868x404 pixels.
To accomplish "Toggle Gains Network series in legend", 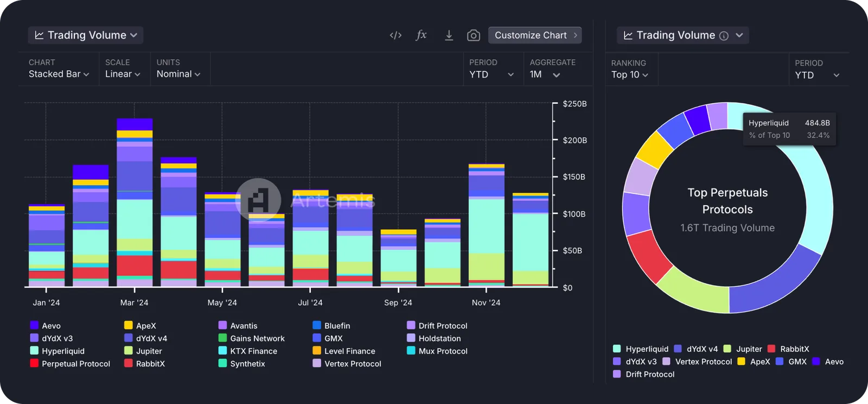I will tap(251, 338).
